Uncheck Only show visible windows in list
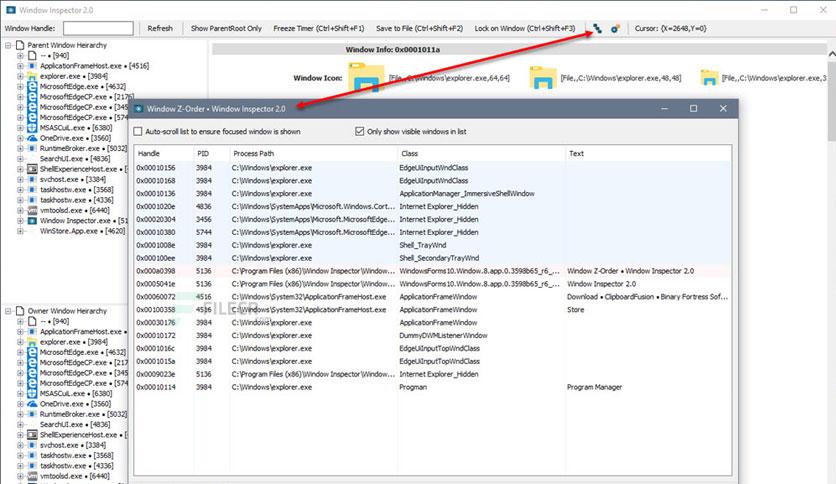 coord(359,131)
